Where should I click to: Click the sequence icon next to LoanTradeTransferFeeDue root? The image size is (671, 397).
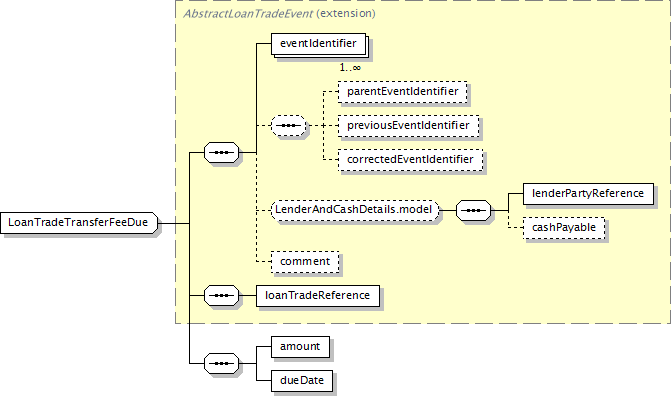(221, 153)
